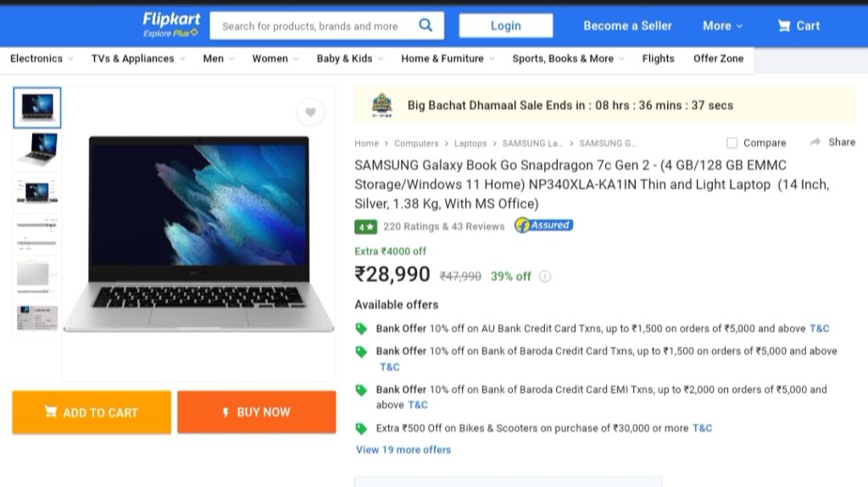Select the second laptop angled-view thumbnail
Screen dimensions: 868x487
tap(37, 149)
